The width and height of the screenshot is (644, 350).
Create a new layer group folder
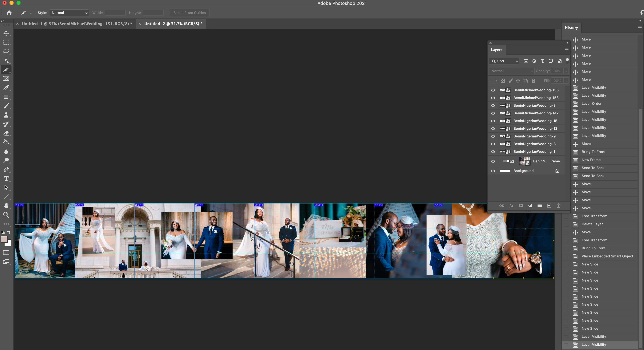[x=539, y=206]
